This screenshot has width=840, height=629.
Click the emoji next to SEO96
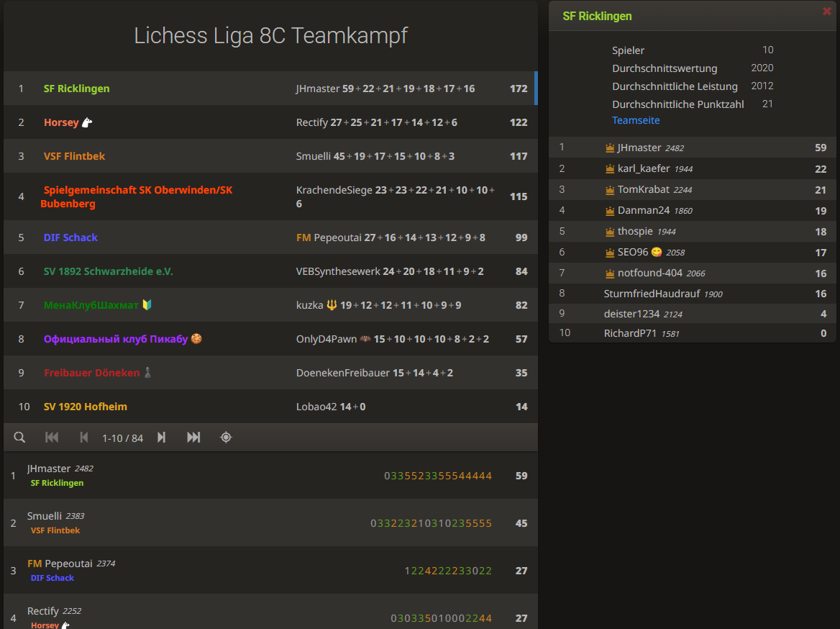[656, 252]
